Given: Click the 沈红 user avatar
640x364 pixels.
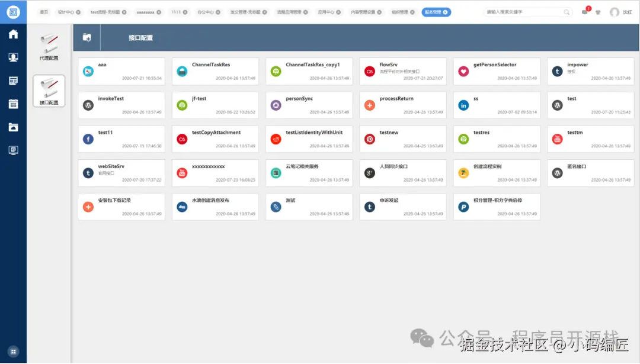Looking at the screenshot, I should (x=616, y=12).
